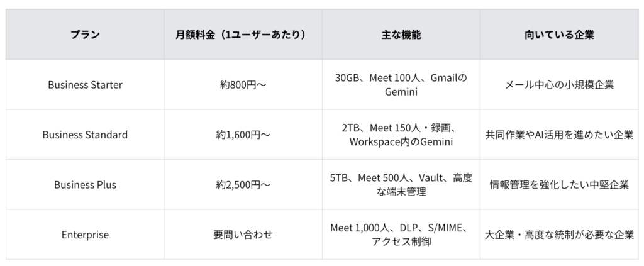Select the Enterprise plan cell
This screenshot has height=266, width=644.
tap(85, 235)
